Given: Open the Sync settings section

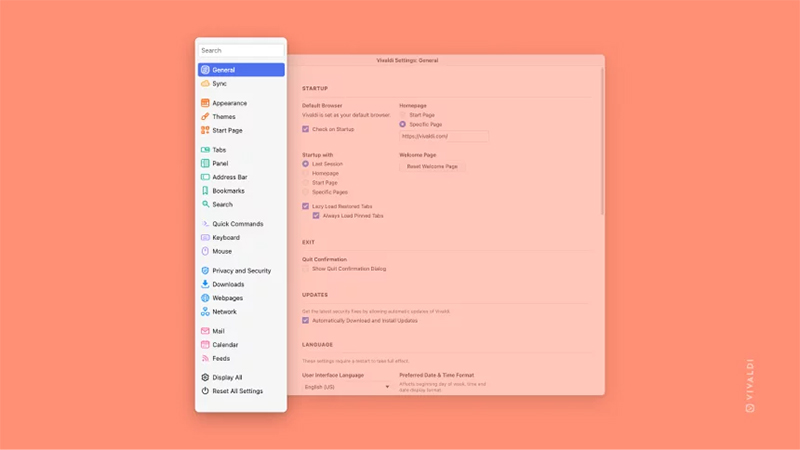Looking at the screenshot, I should [x=241, y=84].
